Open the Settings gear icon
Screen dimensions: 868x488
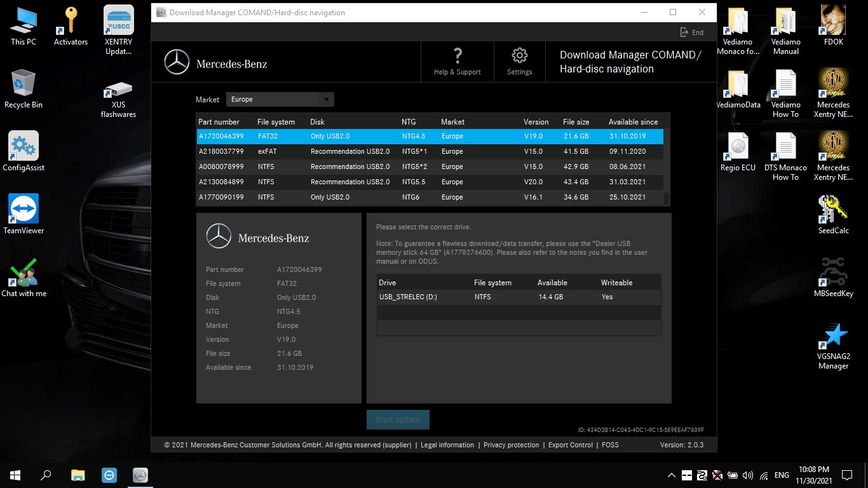[519, 56]
